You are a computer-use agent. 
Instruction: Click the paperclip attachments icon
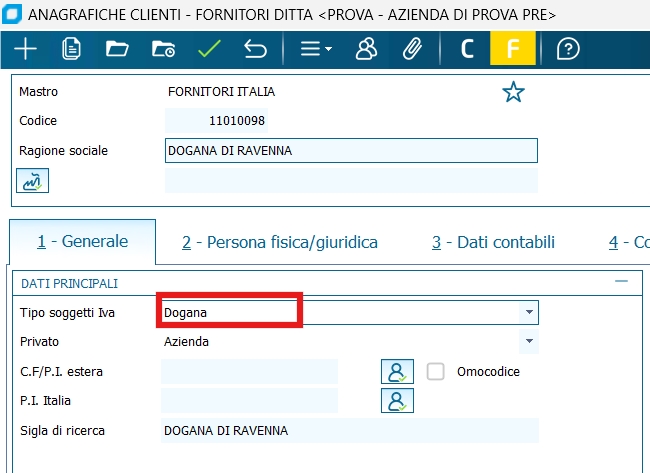[x=411, y=49]
